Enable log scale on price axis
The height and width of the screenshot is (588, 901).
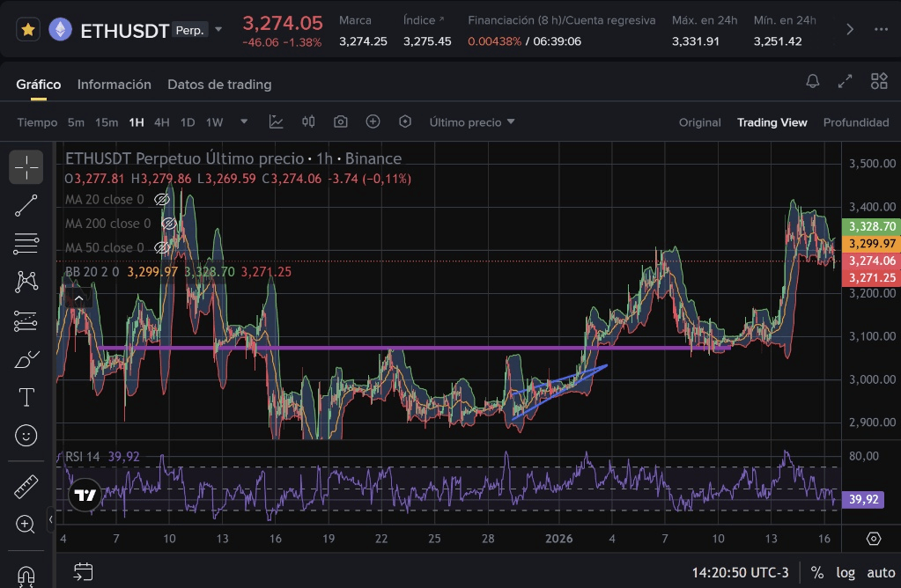point(846,572)
